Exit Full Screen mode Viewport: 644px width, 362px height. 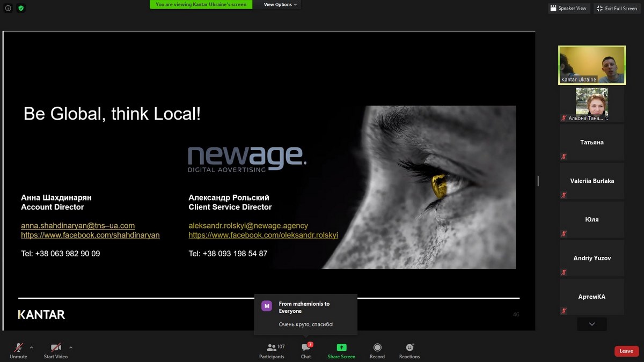pyautogui.click(x=617, y=8)
